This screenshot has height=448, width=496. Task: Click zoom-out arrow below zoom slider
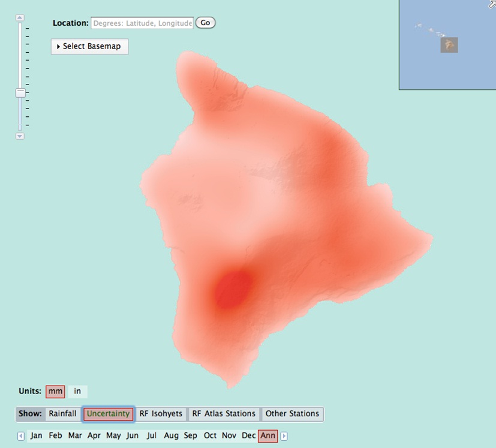[20, 136]
